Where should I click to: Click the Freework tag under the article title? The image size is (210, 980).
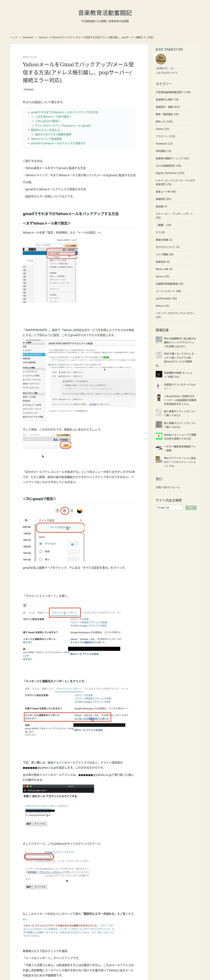point(29,89)
